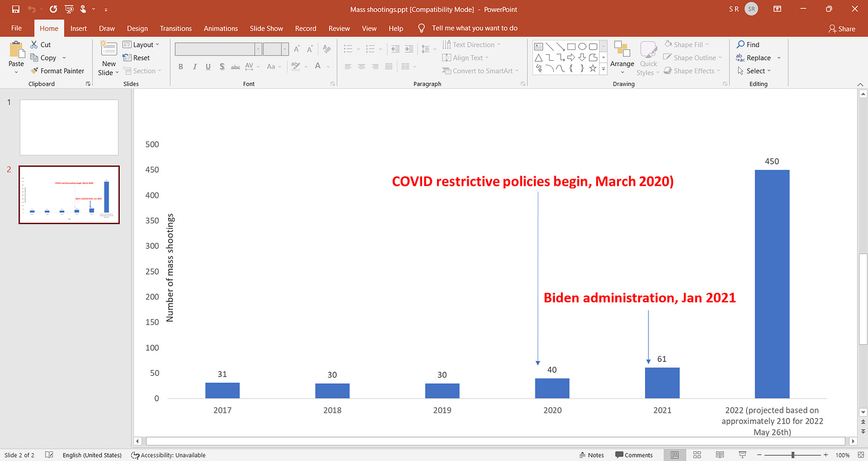Click the Format Painter brush
Image resolution: width=868 pixels, height=461 pixels.
point(34,71)
